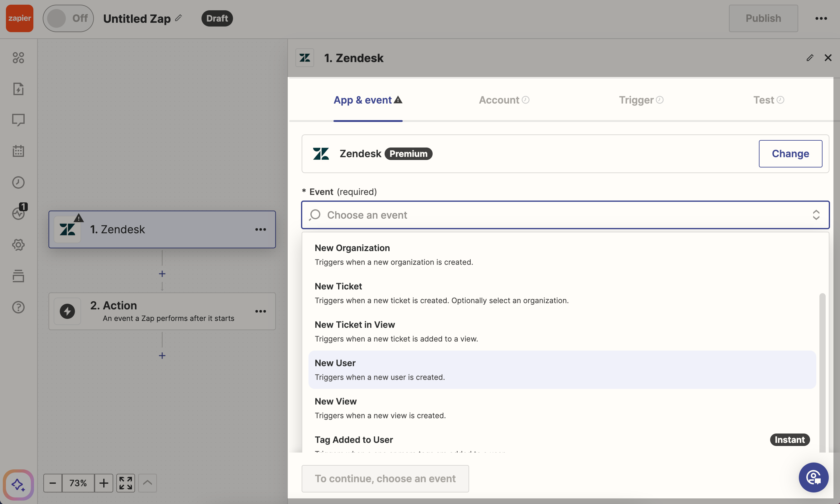
Task: Click the fit-to-view expand icon
Action: coord(126,483)
